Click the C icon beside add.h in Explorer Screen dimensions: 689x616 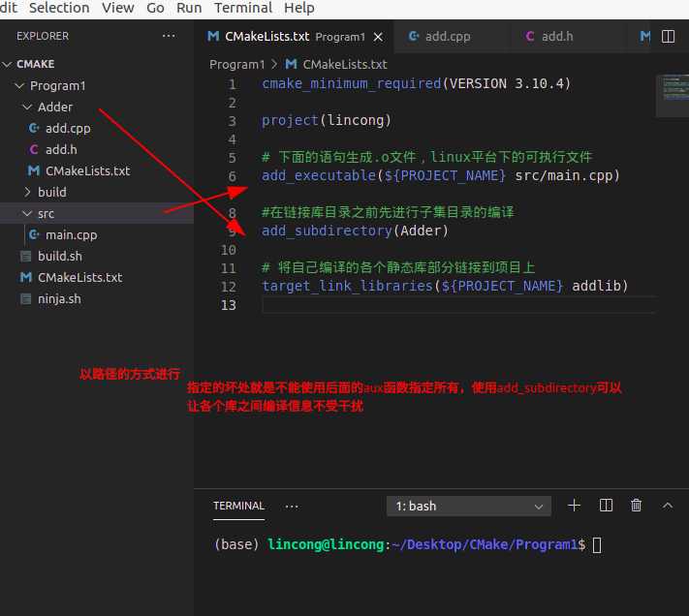coord(34,150)
